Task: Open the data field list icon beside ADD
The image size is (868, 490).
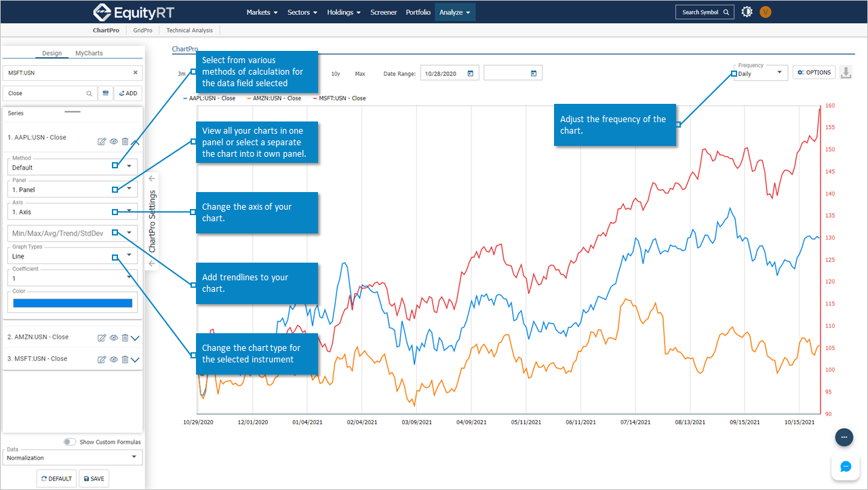Action: pos(105,94)
